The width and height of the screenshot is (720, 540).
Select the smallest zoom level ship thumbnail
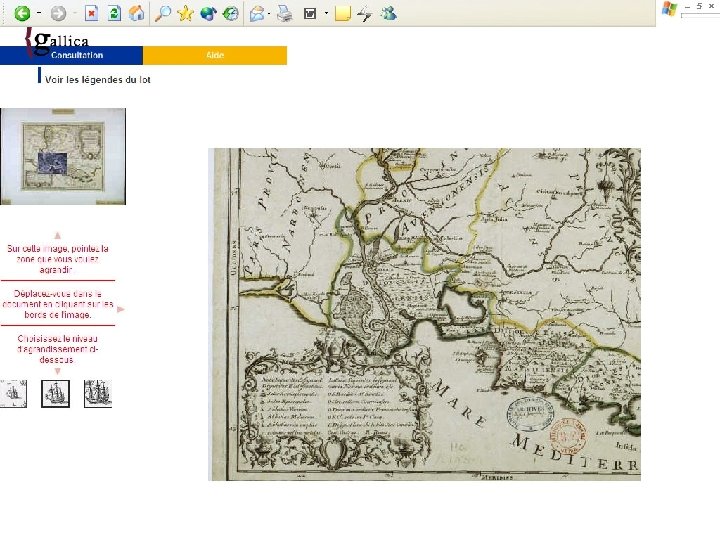[14, 394]
